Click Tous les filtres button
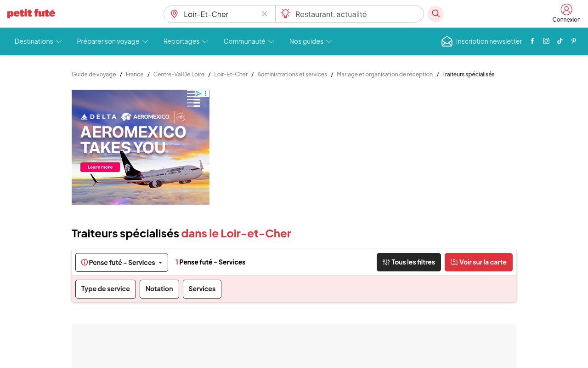588x368 pixels. (409, 262)
